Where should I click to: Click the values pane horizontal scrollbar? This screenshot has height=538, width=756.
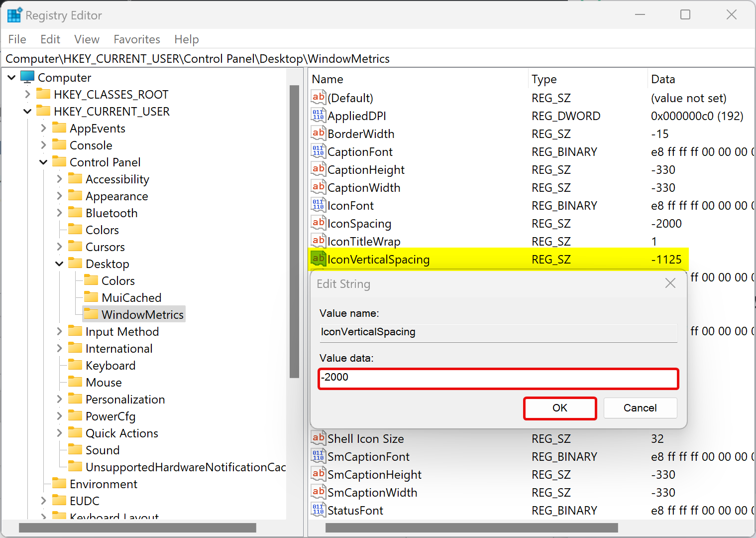tap(472, 528)
